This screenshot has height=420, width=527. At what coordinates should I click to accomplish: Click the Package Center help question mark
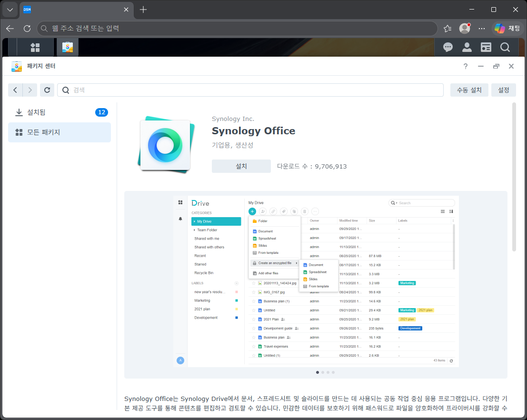[x=466, y=66]
